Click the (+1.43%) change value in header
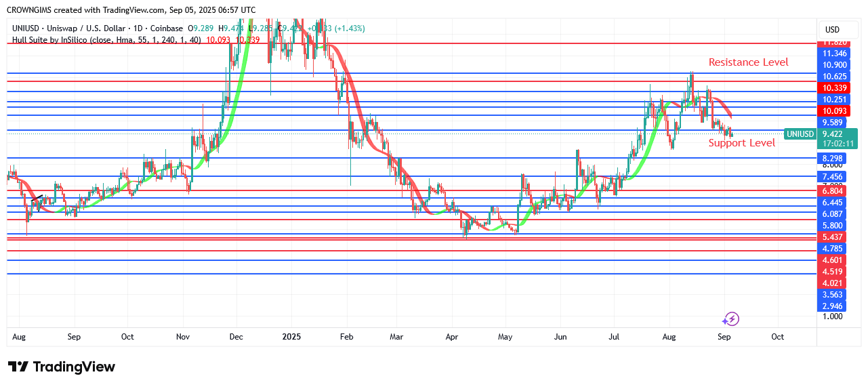Image resolution: width=868 pixels, height=387 pixels. (348, 28)
